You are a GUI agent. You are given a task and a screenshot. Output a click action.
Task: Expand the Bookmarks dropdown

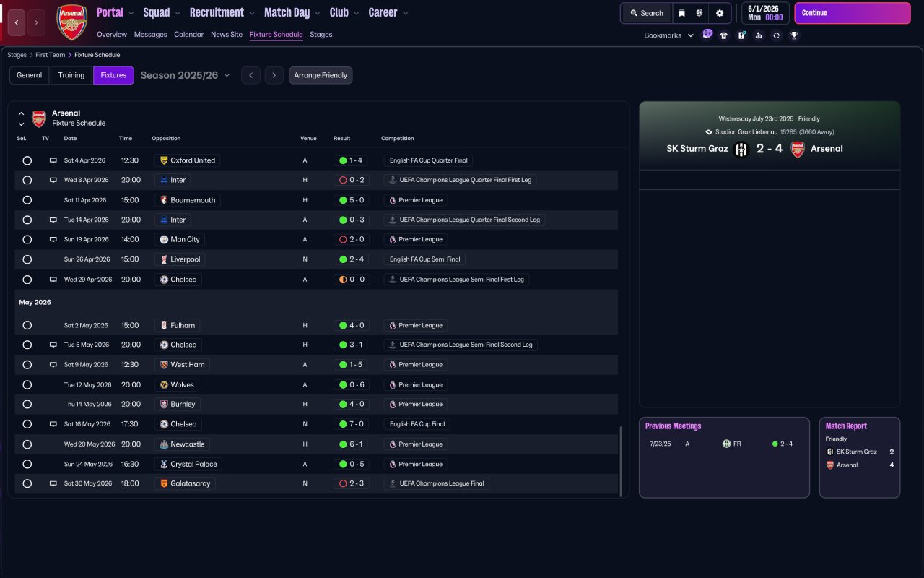click(668, 35)
